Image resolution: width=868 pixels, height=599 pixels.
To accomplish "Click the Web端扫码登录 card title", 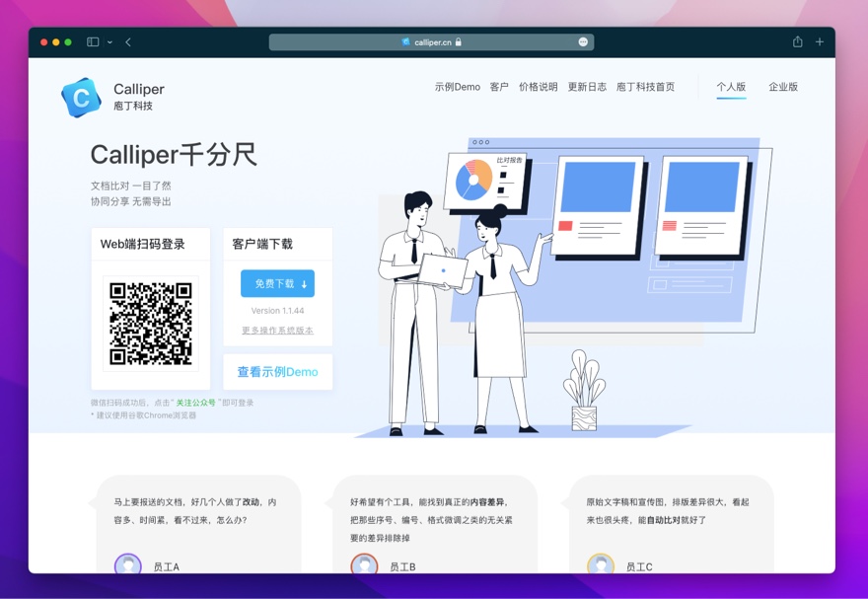I will (143, 244).
